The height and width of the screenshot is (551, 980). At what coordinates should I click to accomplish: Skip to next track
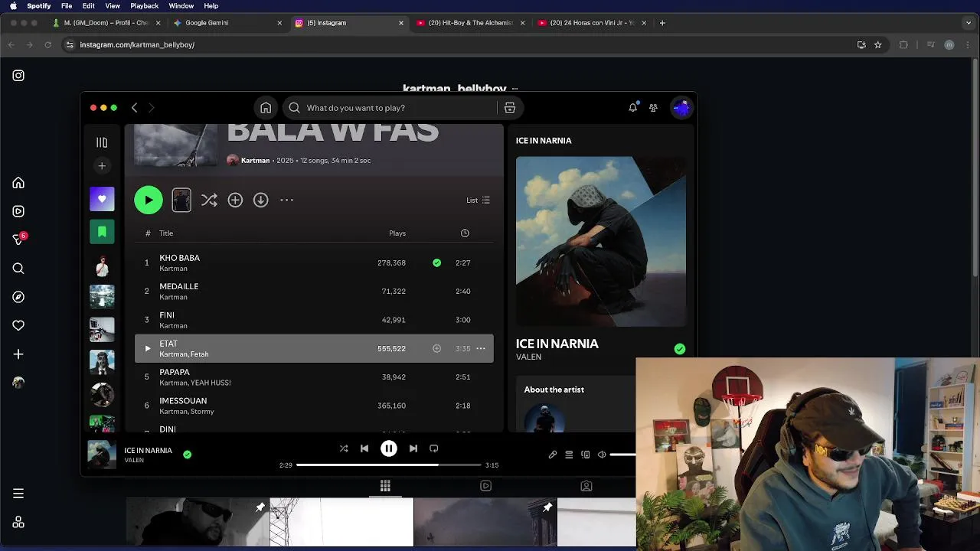(x=413, y=448)
